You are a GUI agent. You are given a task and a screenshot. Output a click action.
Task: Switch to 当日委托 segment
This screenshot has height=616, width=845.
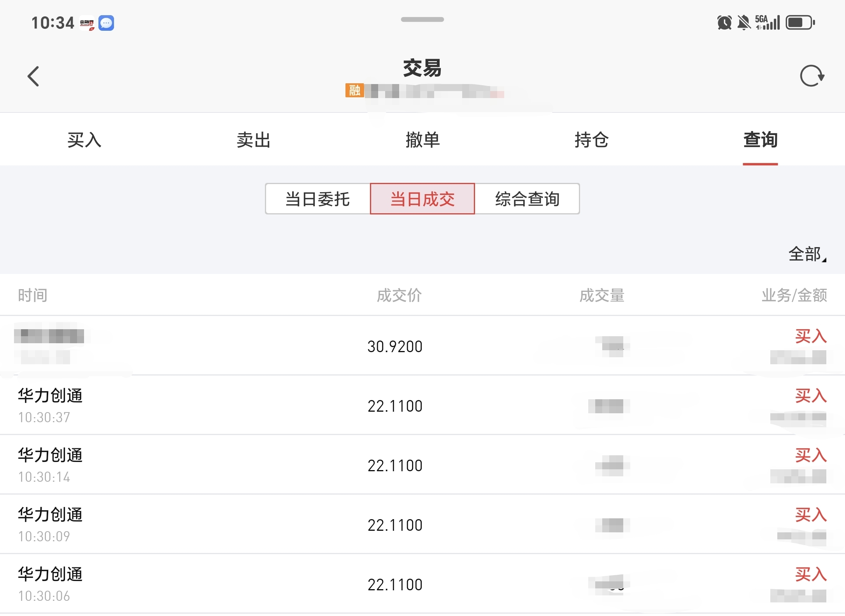pyautogui.click(x=317, y=199)
